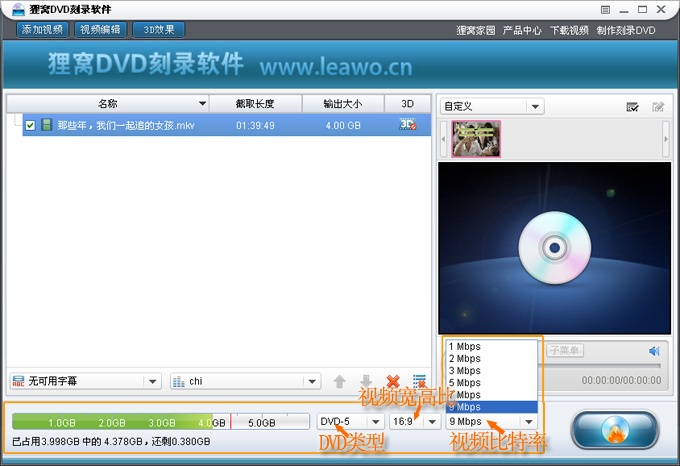
Task: Click the edit menu template pencil icon
Action: pos(658,107)
